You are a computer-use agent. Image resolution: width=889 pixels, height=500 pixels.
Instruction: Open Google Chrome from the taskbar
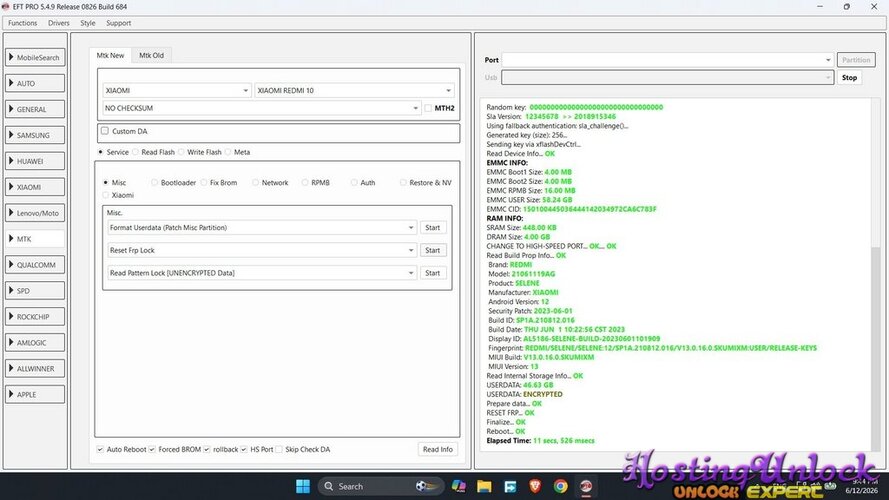tap(560, 486)
